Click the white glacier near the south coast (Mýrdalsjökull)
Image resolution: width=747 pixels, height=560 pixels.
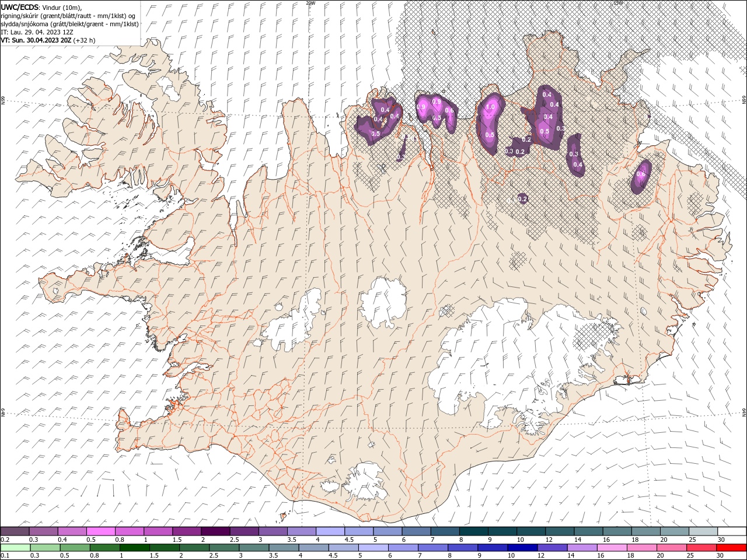click(x=365, y=481)
